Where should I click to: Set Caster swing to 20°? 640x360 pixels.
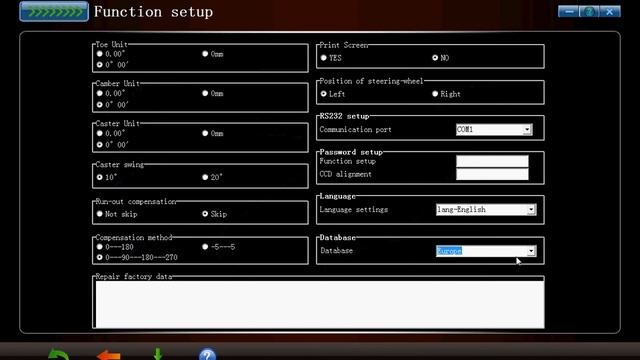[x=205, y=177]
